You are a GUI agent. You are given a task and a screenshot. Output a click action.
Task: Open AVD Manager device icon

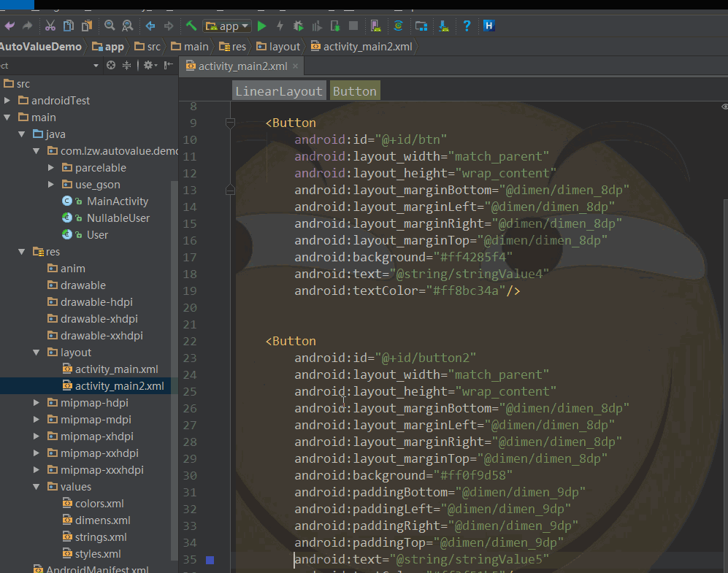tap(375, 26)
